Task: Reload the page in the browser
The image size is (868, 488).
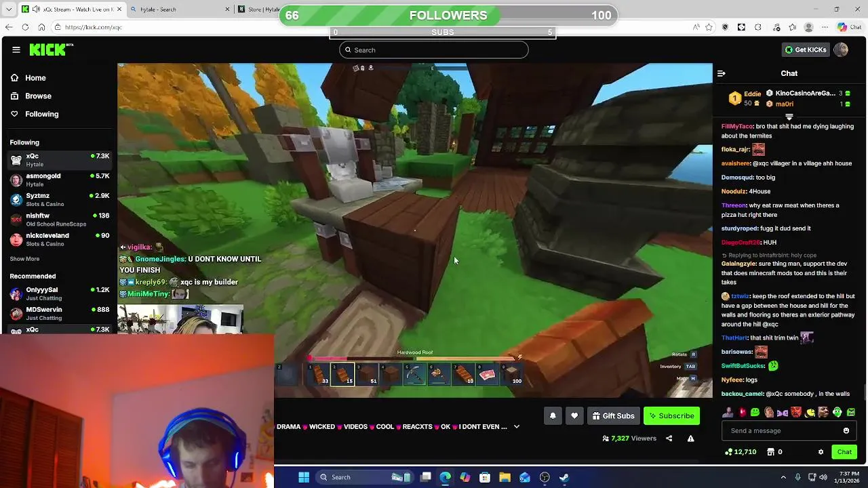Action: tap(25, 27)
